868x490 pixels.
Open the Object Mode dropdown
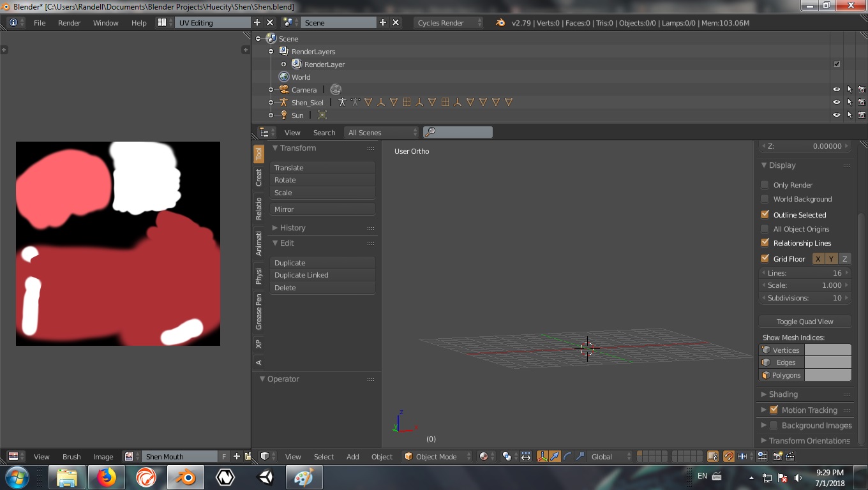[x=437, y=456]
